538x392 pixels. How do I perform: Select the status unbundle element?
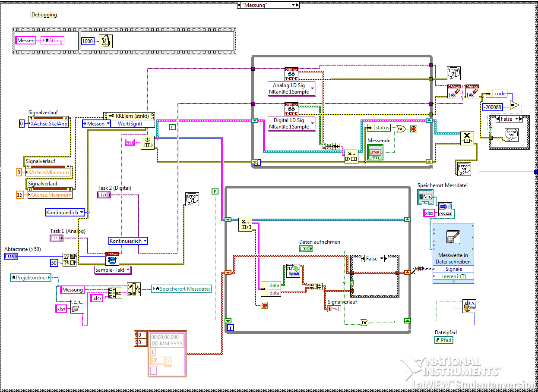[379, 128]
